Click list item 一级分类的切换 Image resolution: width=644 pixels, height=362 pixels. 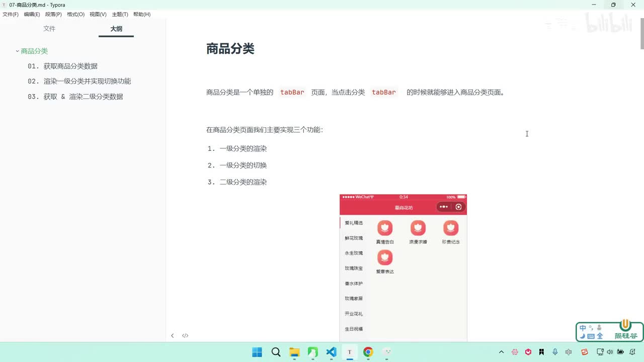[x=243, y=165]
